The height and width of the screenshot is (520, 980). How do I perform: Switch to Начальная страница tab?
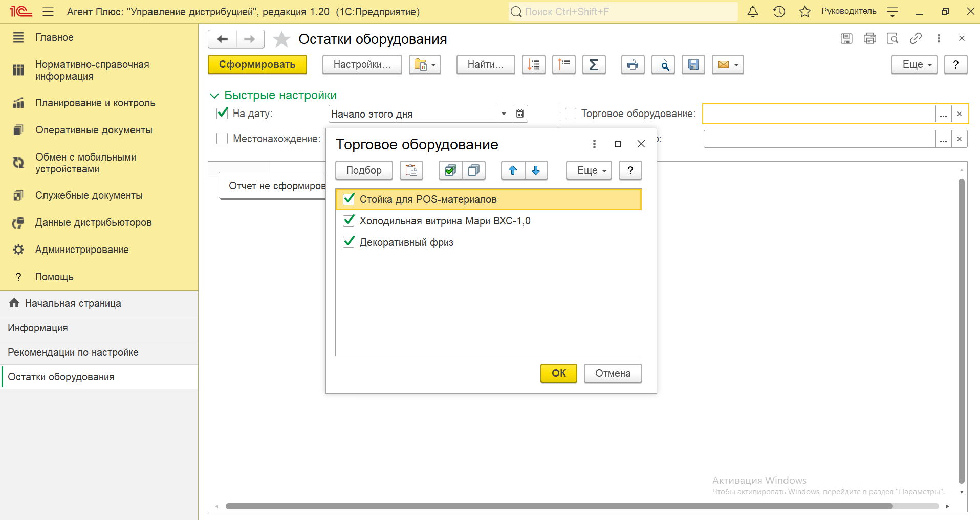click(99, 303)
